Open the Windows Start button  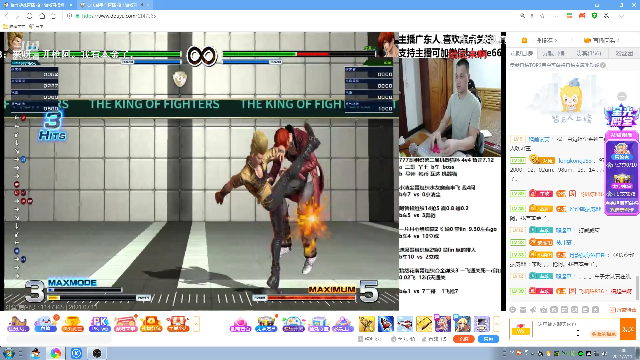pyautogui.click(x=8, y=353)
